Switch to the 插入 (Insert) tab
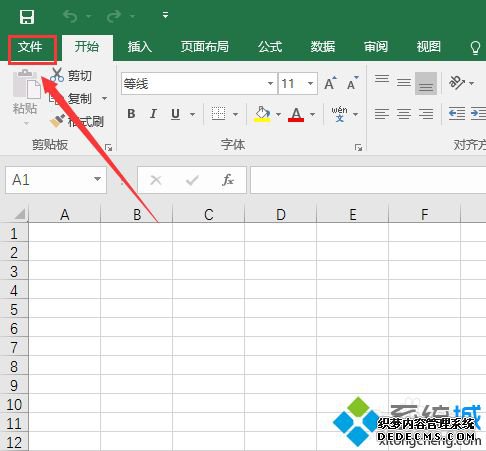 pos(140,47)
